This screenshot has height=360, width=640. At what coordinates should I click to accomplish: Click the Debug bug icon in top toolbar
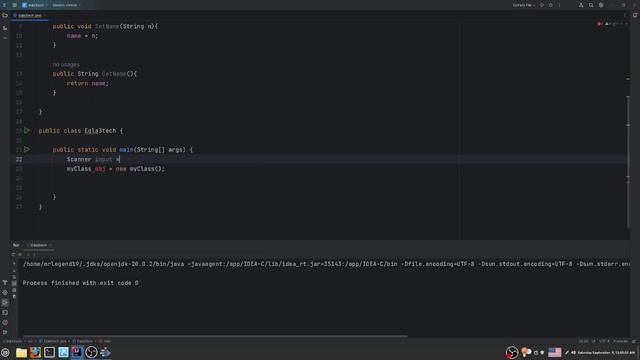click(x=551, y=5)
